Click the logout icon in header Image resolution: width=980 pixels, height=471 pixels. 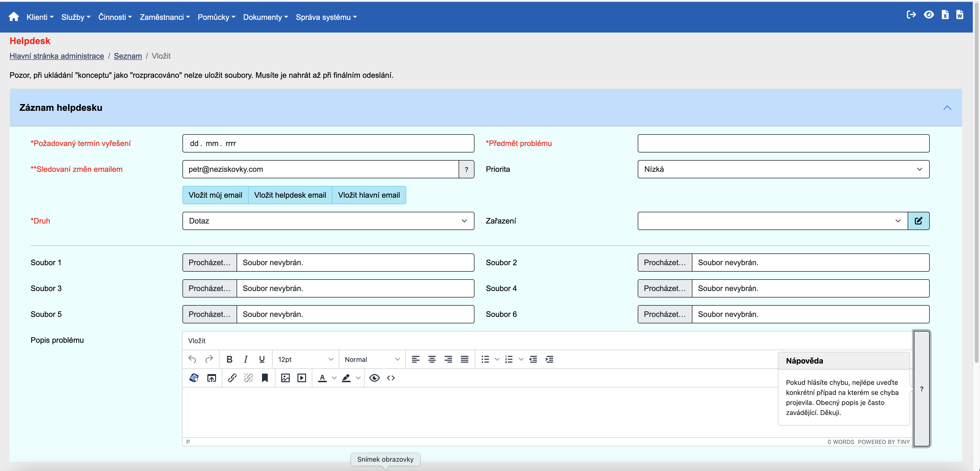911,15
